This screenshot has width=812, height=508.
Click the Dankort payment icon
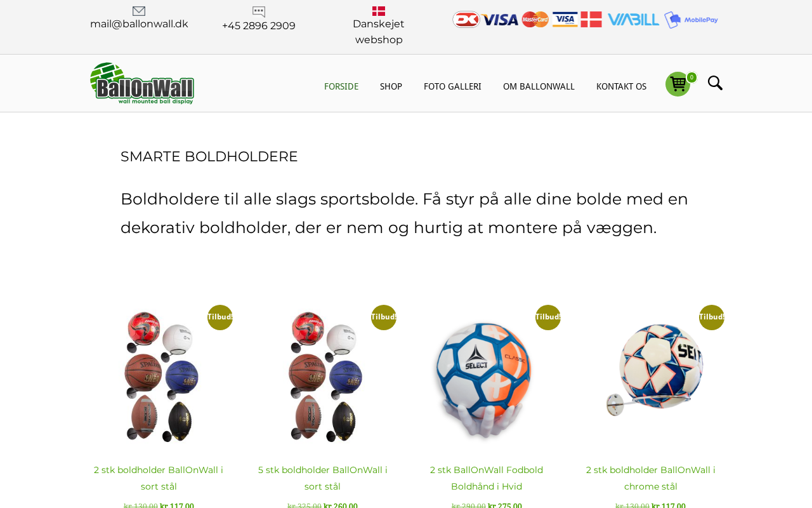pyautogui.click(x=466, y=20)
